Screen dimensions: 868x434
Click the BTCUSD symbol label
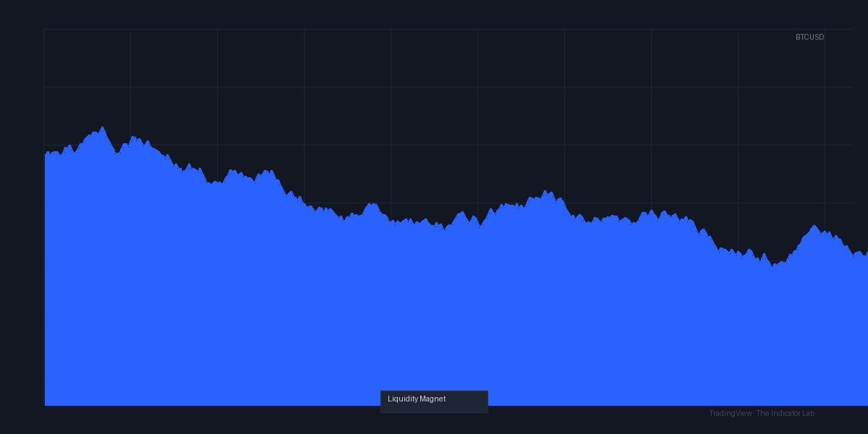[x=809, y=37]
